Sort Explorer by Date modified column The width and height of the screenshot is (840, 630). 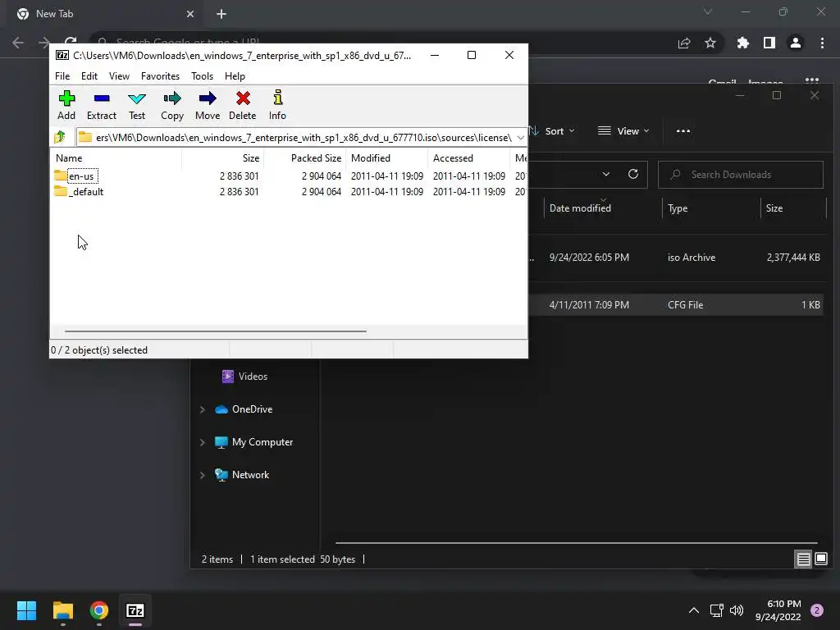602,208
